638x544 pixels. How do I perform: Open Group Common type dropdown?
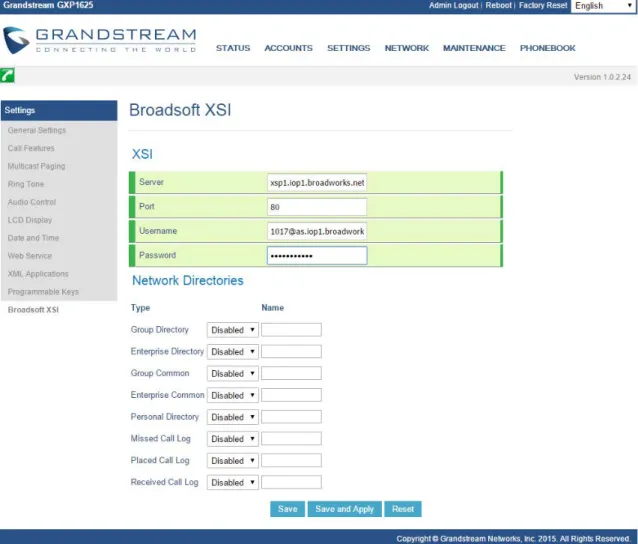point(232,374)
